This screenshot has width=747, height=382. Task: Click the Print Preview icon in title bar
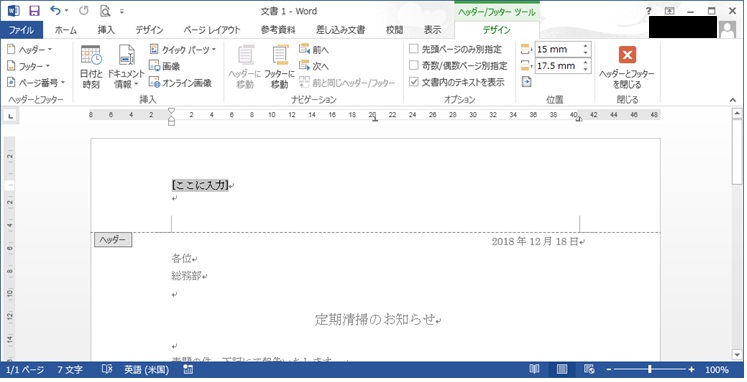point(105,11)
